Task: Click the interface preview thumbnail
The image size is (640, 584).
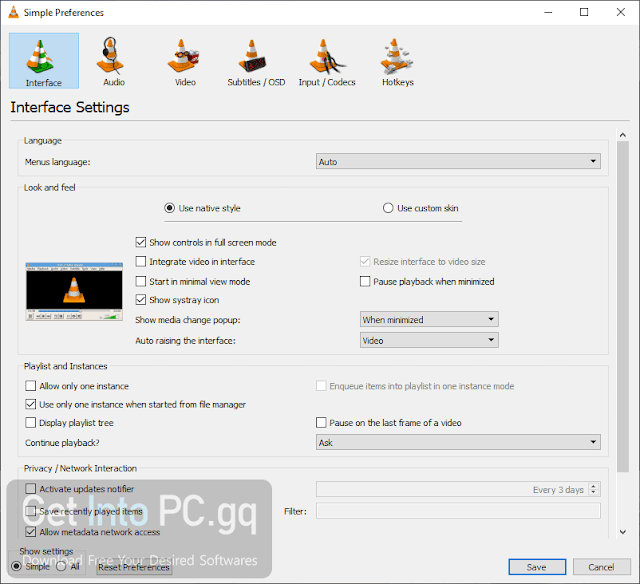Action: 74,291
